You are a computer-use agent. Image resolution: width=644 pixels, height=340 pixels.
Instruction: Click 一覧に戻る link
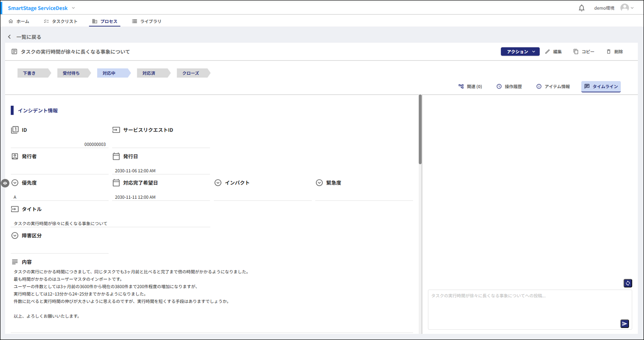(x=29, y=37)
